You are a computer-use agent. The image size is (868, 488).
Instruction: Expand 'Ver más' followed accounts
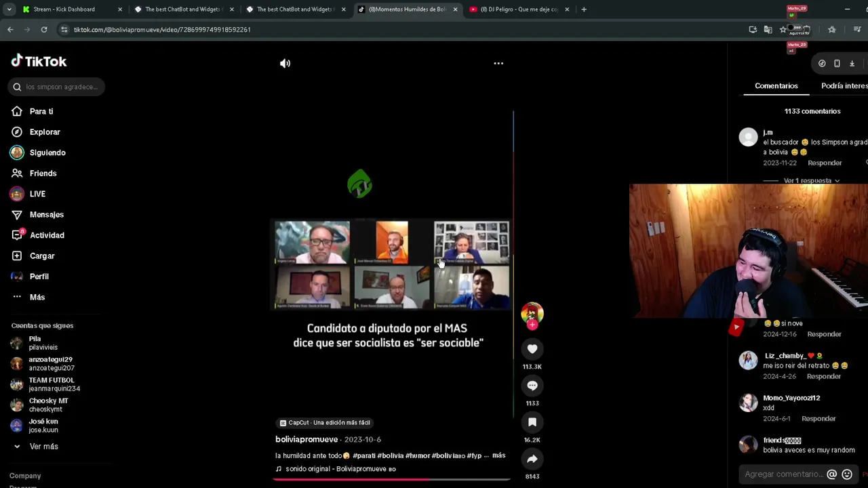(43, 447)
